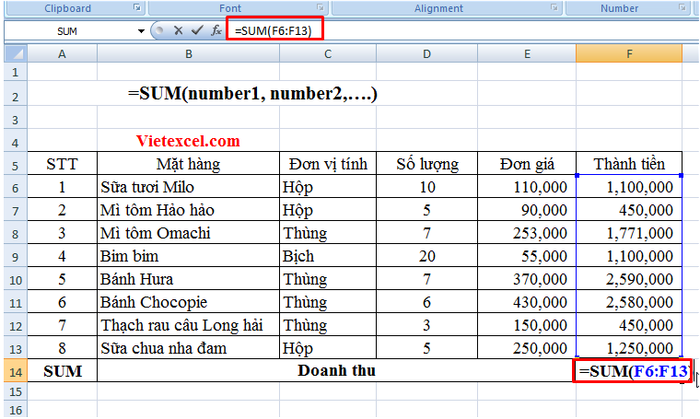Click the Enter checkmark formula button
This screenshot has width=700, height=419.
point(197,30)
